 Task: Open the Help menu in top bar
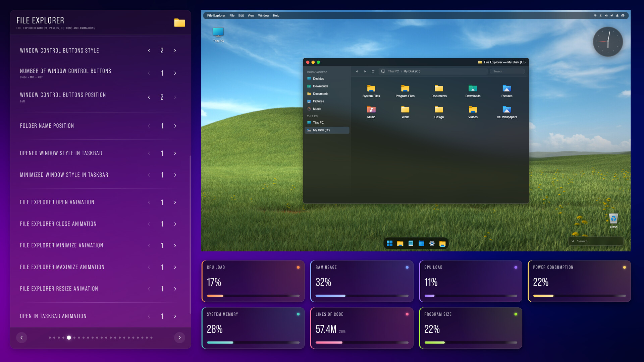coord(276,16)
